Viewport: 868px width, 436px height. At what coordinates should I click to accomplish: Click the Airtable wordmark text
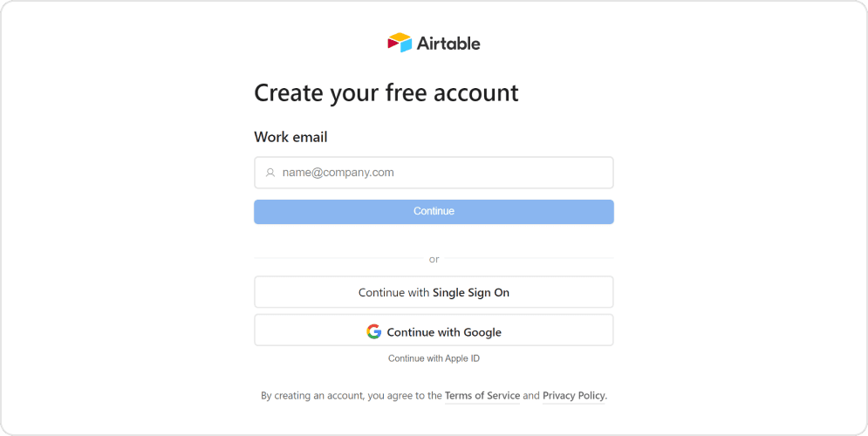[448, 43]
